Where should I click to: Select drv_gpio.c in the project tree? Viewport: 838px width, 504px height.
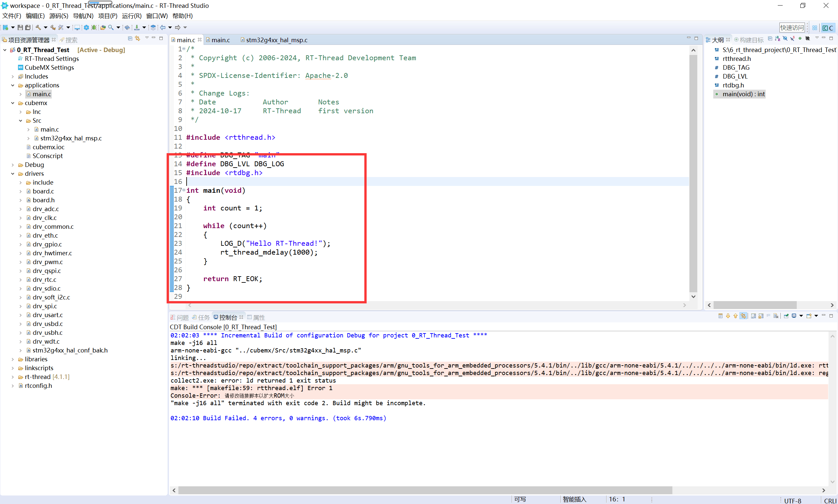tap(47, 244)
